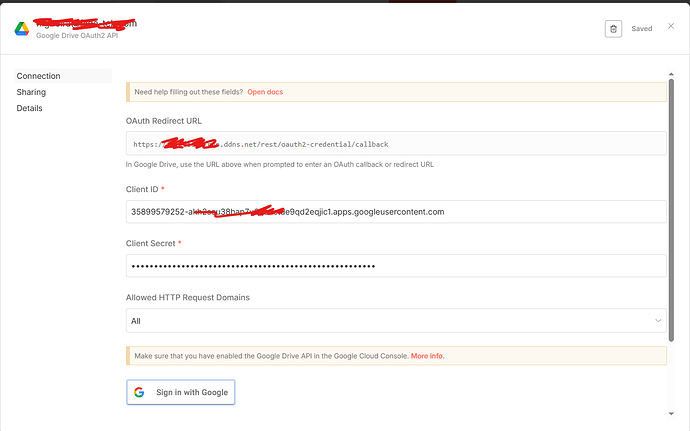Screen dimensions: 690x431
Task: Click the Client Secret label
Action: pos(150,243)
